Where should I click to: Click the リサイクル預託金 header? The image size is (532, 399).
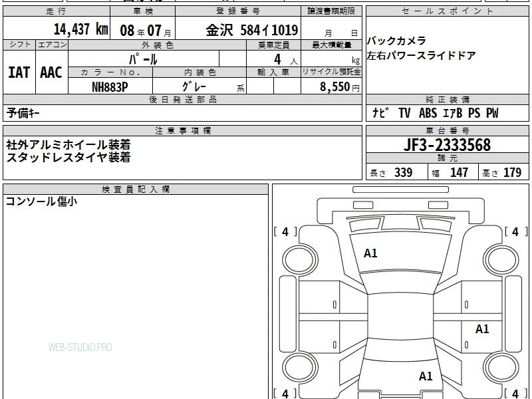point(331,72)
